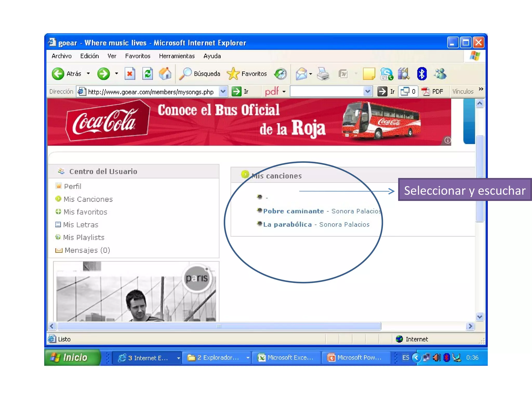Open Favoritos star in toolbar
This screenshot has width=532, height=399.
pos(247,74)
